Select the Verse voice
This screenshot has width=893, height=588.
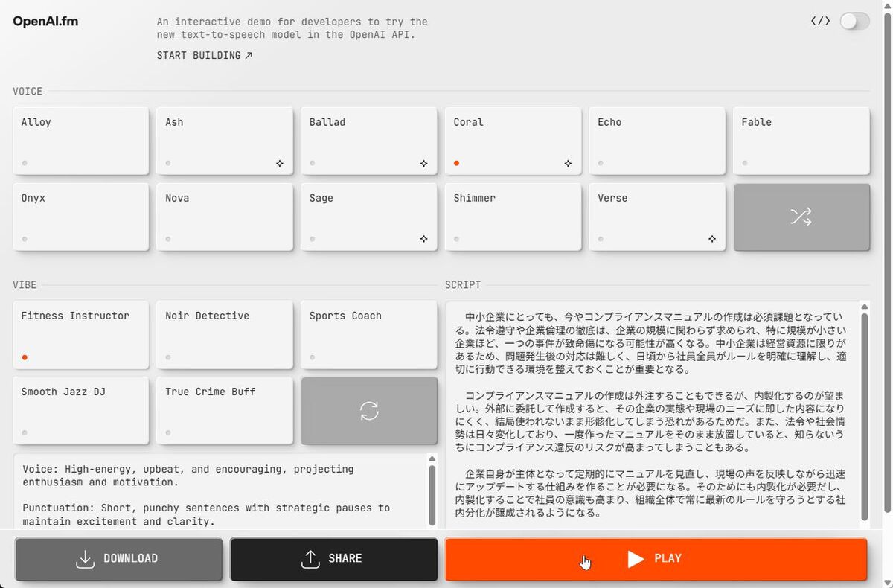(657, 217)
